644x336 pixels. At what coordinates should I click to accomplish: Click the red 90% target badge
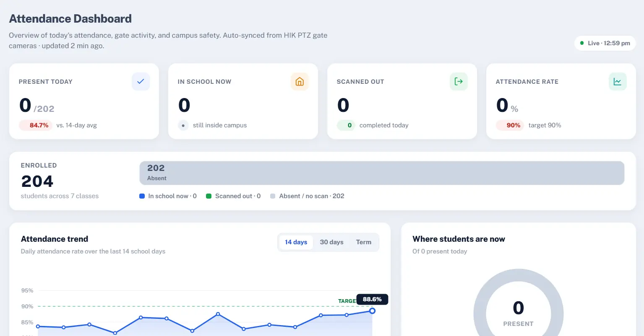click(510, 125)
